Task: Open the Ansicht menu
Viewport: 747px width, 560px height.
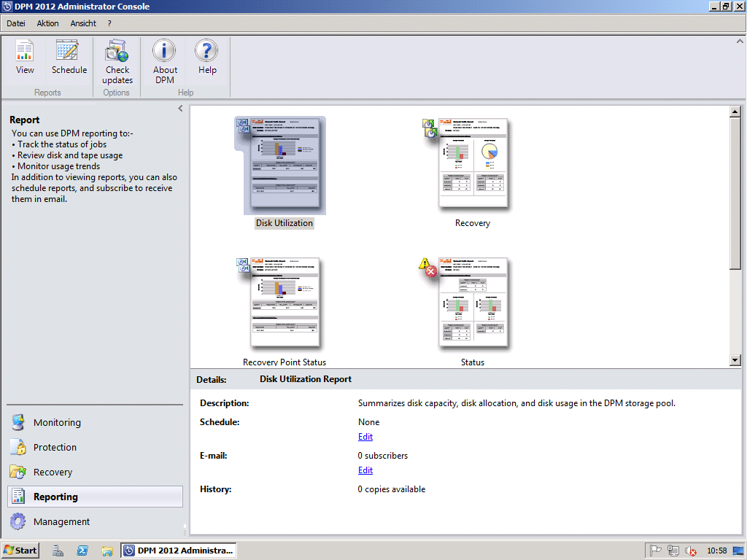Action: (x=83, y=23)
